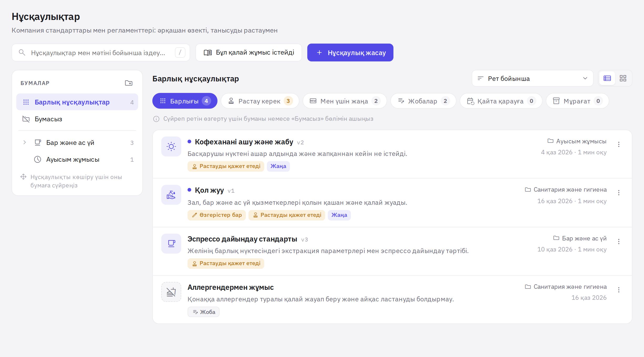Click Санитария және гигиена label on Қол жуу row
The image size is (644, 357).
pos(565,190)
